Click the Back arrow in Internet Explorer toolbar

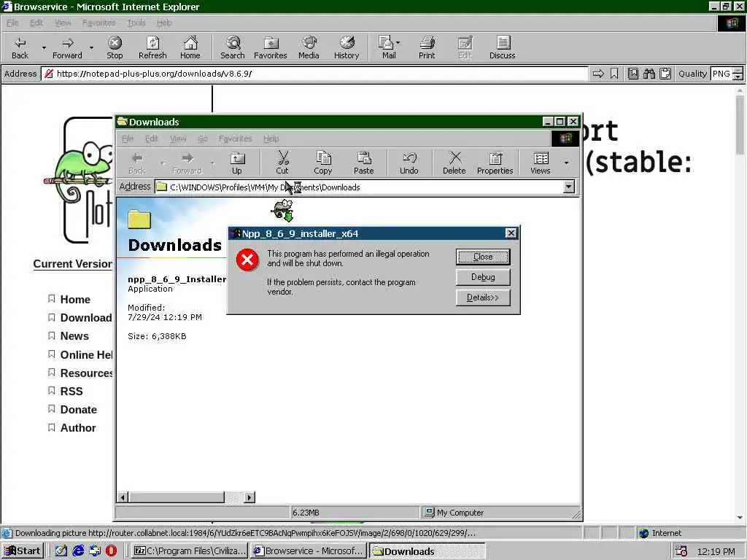click(x=20, y=47)
